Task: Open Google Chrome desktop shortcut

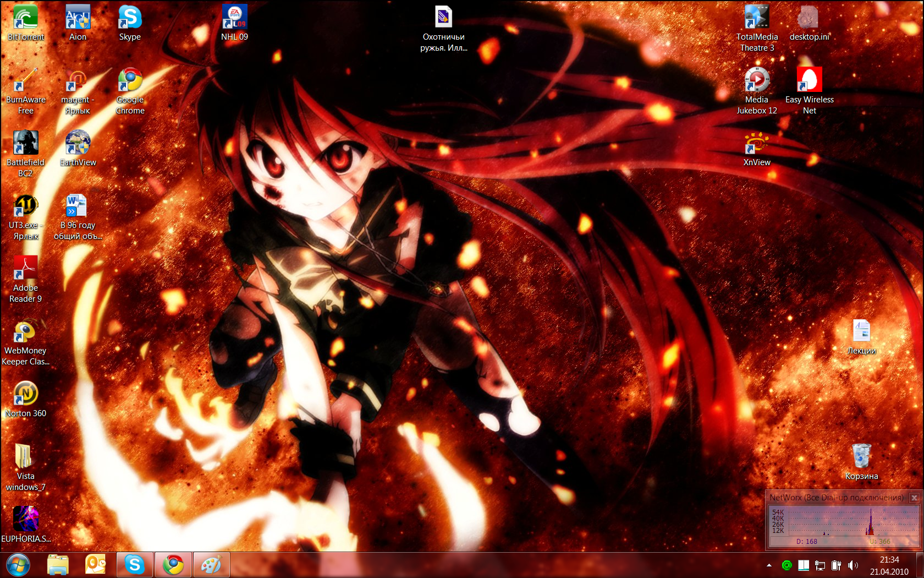Action: point(130,91)
